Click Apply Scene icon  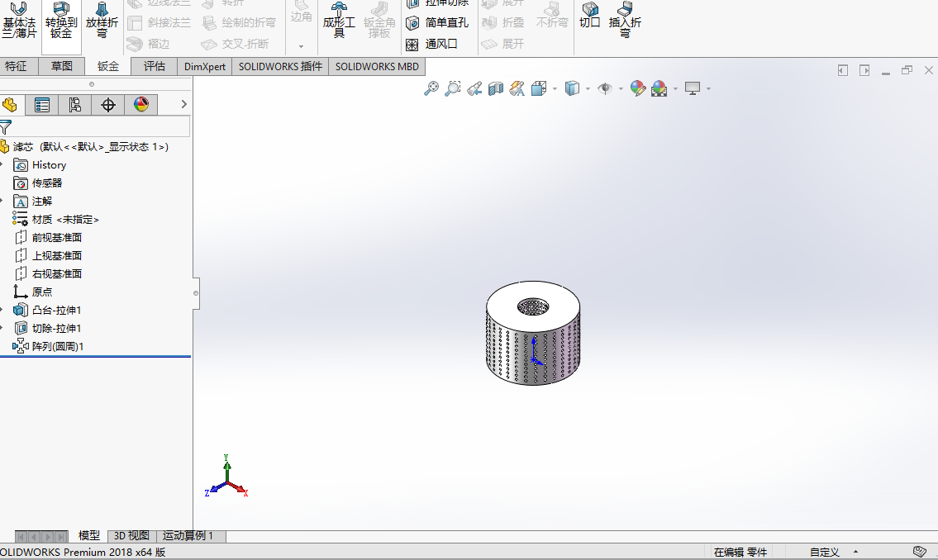click(x=659, y=89)
